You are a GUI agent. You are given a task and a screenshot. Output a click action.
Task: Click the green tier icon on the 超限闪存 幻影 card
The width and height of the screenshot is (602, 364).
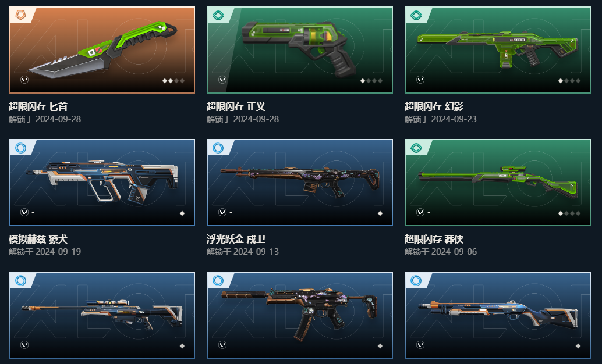click(x=416, y=15)
